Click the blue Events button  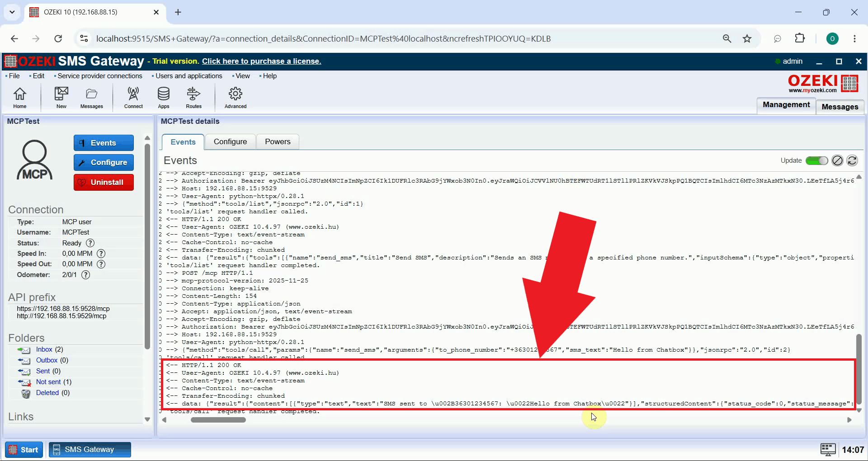104,143
